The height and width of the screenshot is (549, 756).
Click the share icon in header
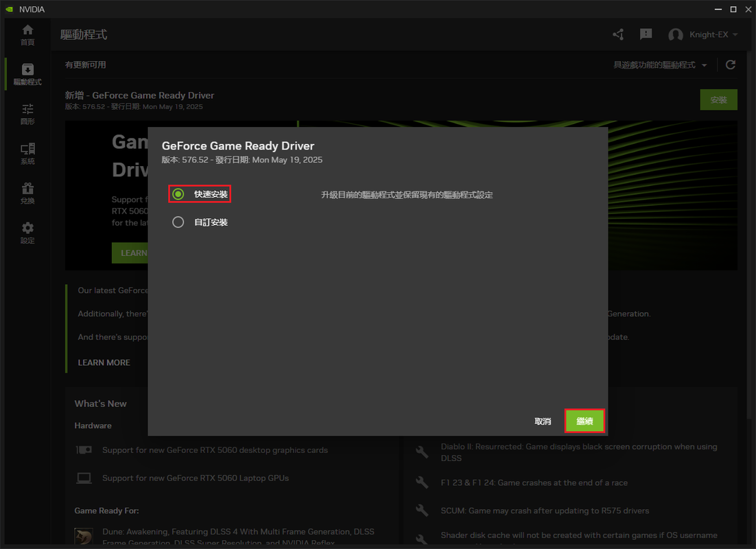tap(618, 34)
